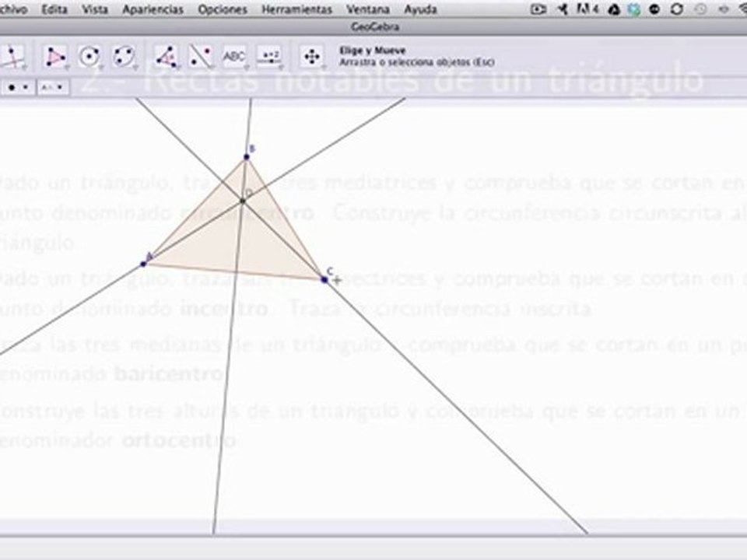Open the Move Graphics View dropdown arrow

(324, 68)
